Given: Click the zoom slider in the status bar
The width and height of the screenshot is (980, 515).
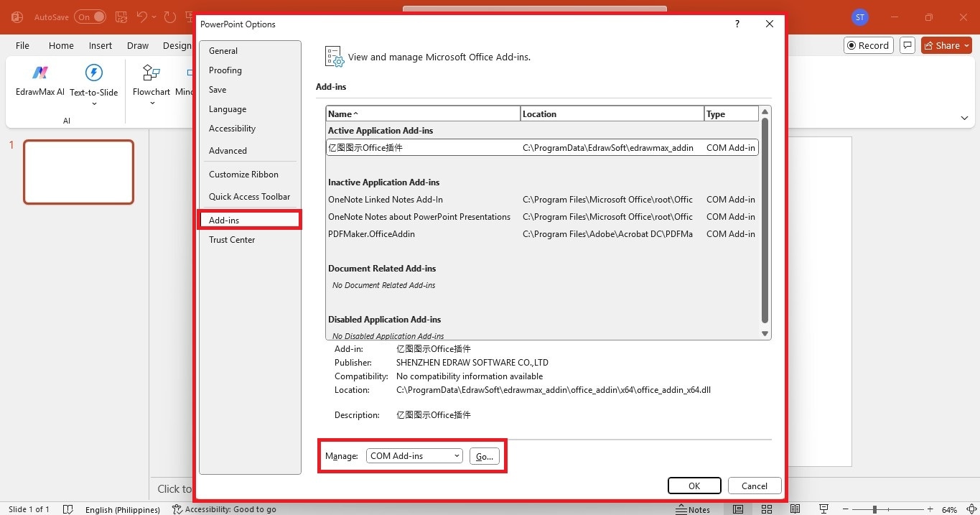Looking at the screenshot, I should (889, 509).
